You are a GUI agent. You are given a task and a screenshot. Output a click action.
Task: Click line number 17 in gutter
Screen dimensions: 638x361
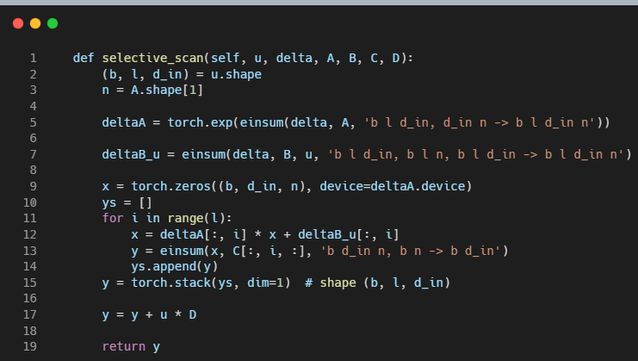(30, 315)
